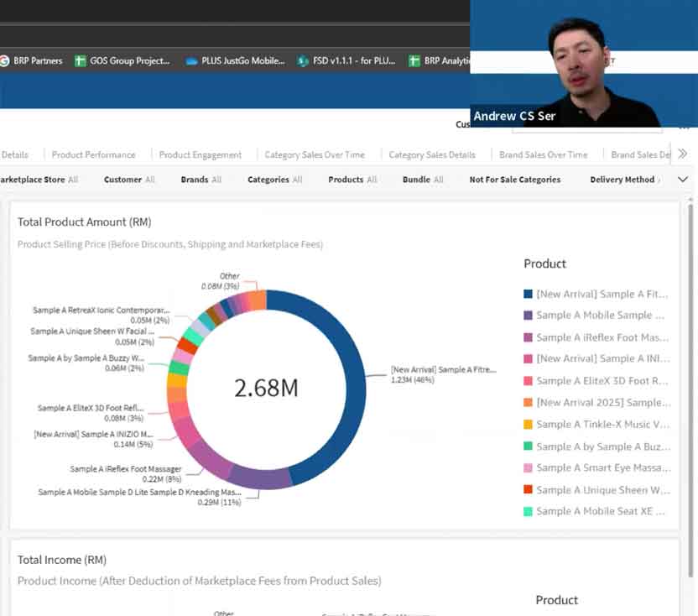Click the dark blue New Arrival legend swatch
The width and height of the screenshot is (698, 616).
(x=529, y=294)
